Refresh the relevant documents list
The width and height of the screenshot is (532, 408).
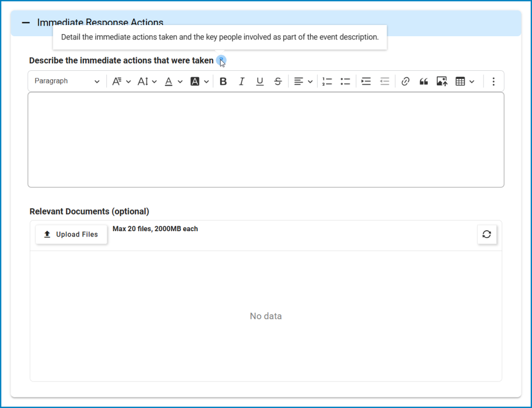487,234
